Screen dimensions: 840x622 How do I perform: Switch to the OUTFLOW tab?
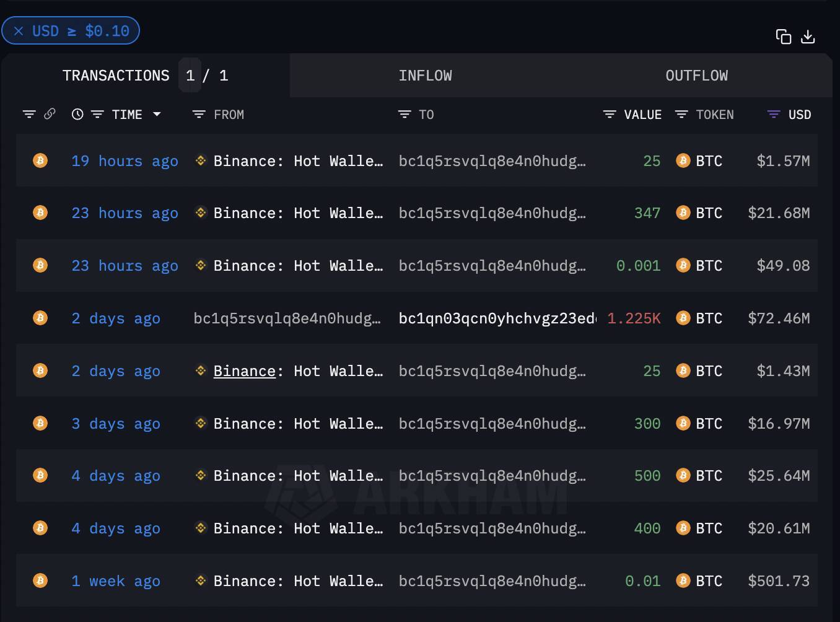click(697, 76)
